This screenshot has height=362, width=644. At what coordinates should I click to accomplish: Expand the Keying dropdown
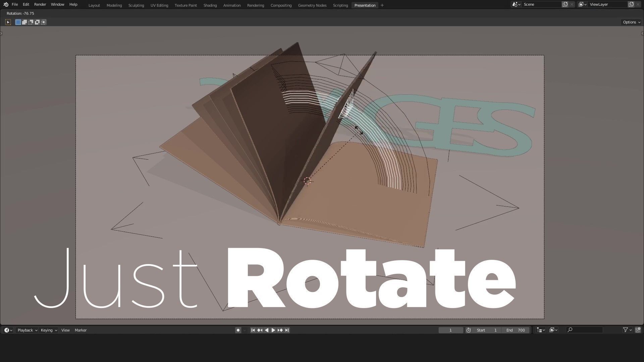49,330
